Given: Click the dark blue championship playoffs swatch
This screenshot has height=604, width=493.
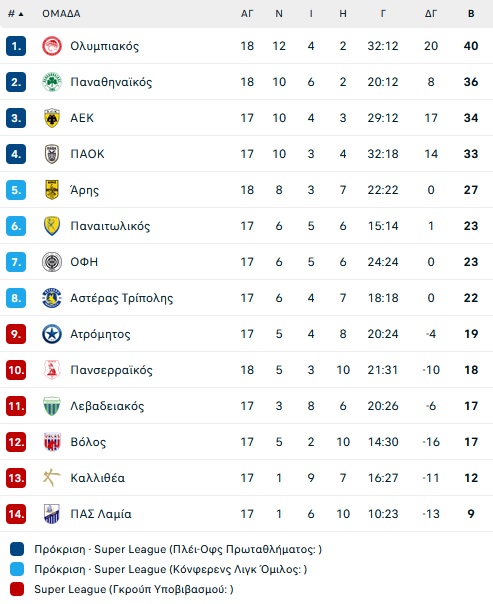Looking at the screenshot, I should coord(17,549).
